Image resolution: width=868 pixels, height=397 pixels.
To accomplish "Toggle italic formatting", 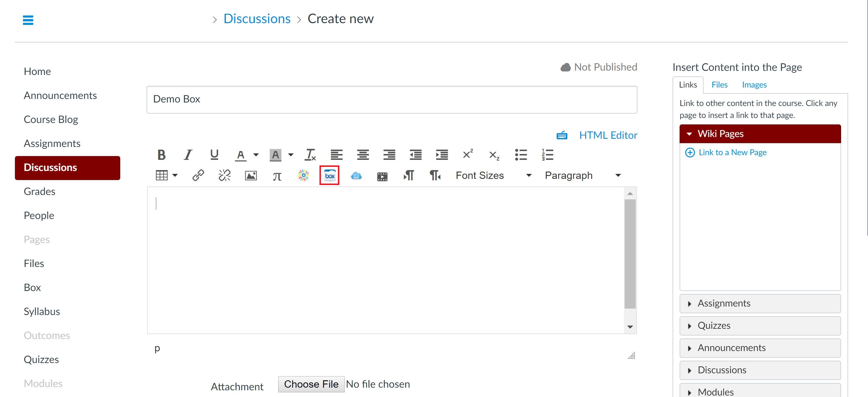I will point(188,155).
